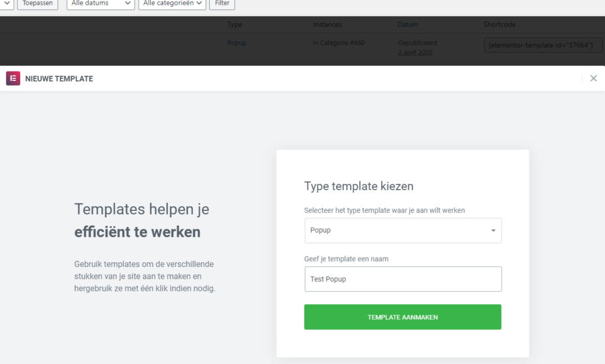Click the template name field with Test Popup

403,279
